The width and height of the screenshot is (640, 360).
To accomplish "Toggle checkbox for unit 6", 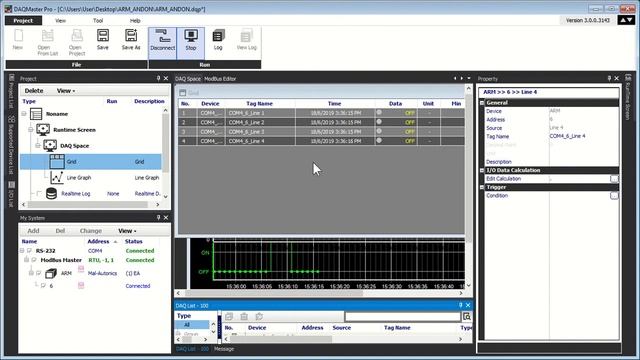I will point(43,286).
